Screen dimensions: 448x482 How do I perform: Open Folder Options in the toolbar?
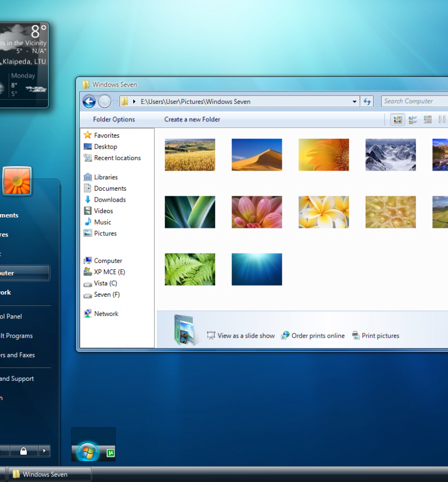[114, 119]
